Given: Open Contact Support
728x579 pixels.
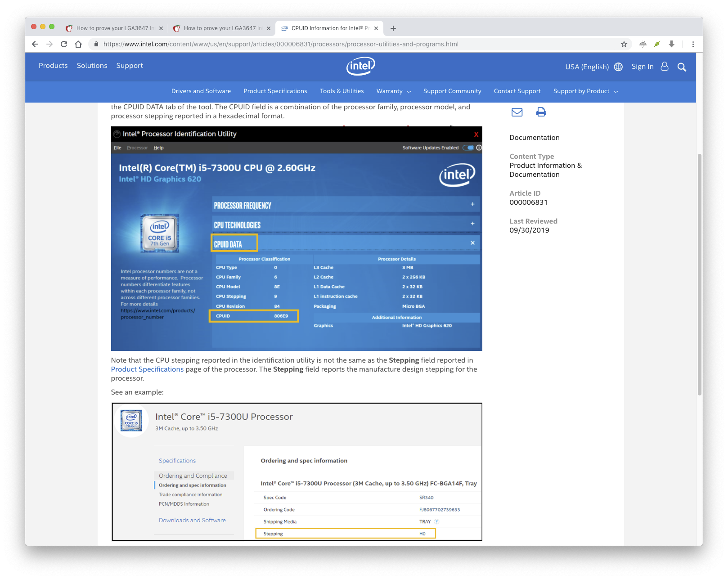Looking at the screenshot, I should point(517,91).
